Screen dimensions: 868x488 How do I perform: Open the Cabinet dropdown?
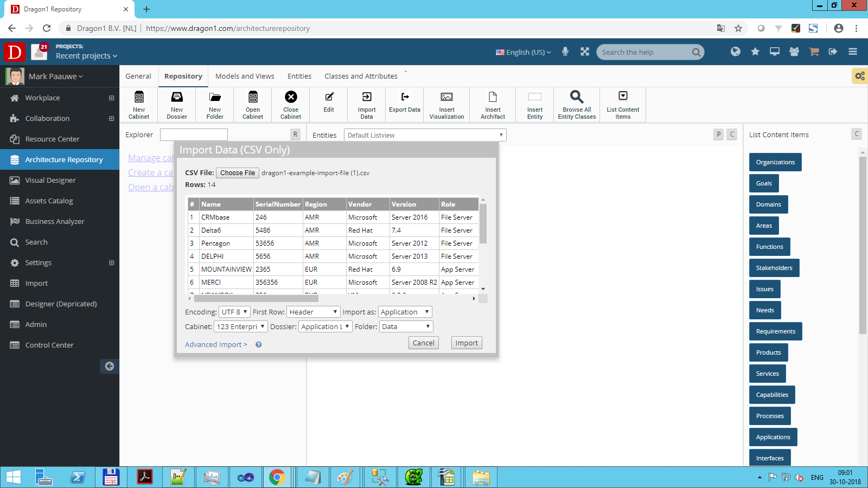tap(241, 326)
